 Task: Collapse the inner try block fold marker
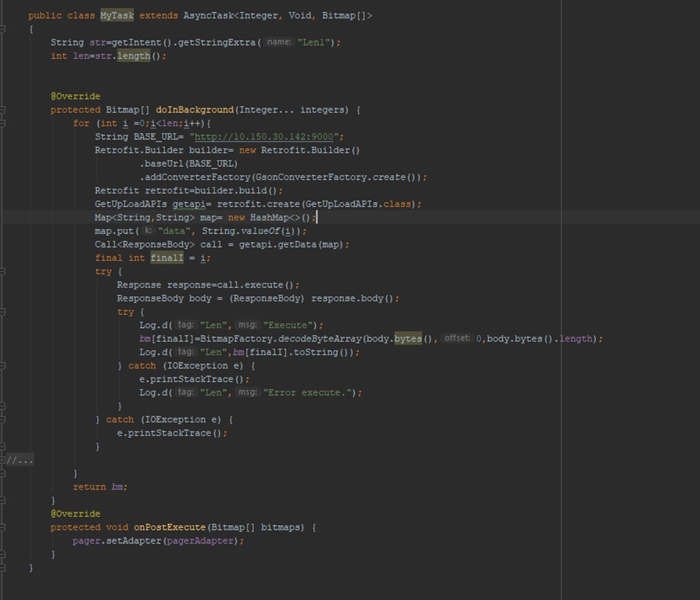[x=2, y=311]
